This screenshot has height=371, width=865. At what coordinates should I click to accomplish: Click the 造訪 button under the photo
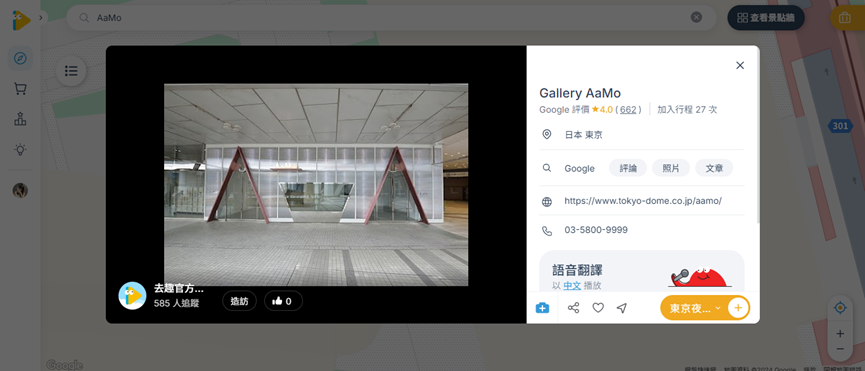[x=239, y=301]
